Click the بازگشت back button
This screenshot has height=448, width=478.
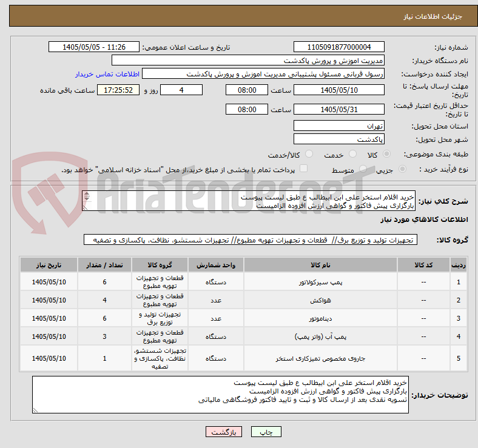(x=224, y=432)
